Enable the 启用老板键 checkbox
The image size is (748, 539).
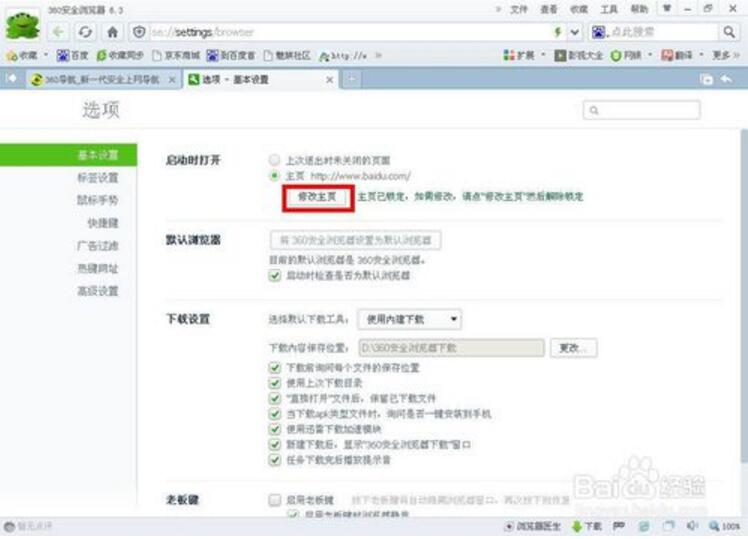coord(274,499)
